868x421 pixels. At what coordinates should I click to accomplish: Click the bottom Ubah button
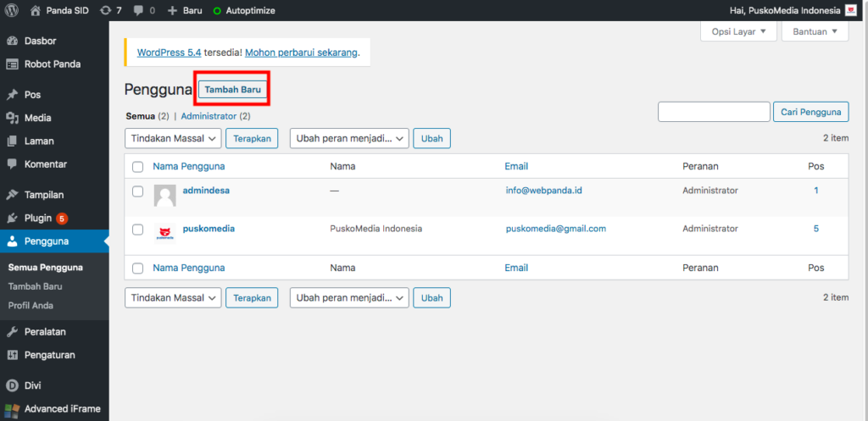pyautogui.click(x=431, y=297)
